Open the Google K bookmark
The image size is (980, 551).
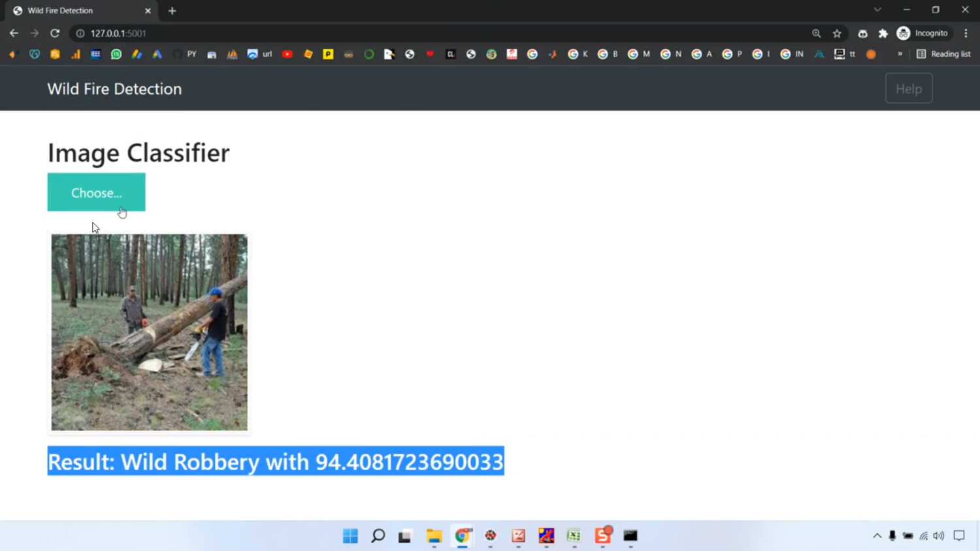578,54
